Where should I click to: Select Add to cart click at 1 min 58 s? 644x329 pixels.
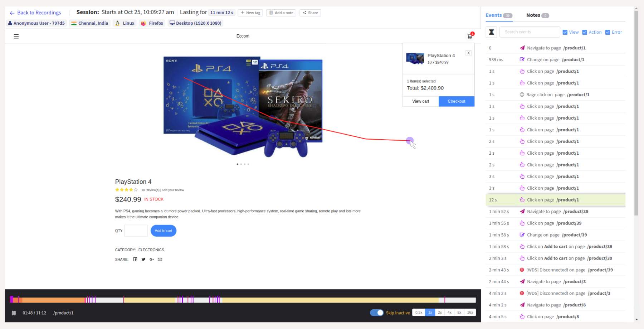[555, 247]
